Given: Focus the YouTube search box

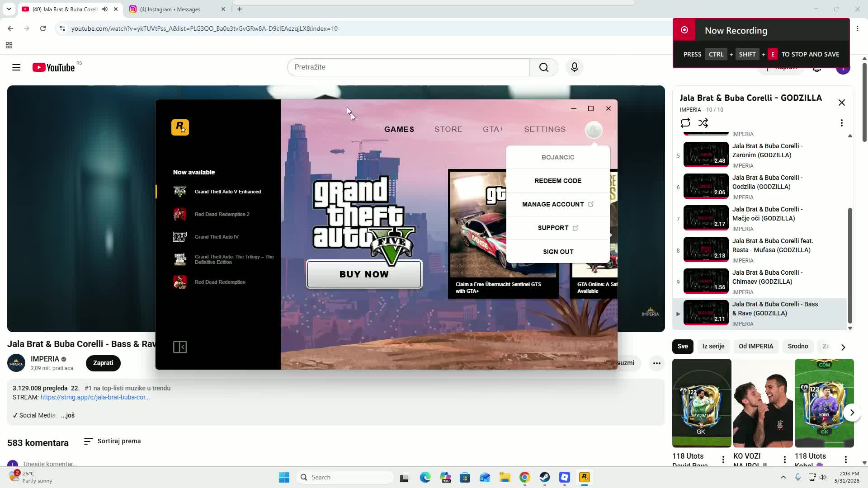Looking at the screenshot, I should (408, 67).
